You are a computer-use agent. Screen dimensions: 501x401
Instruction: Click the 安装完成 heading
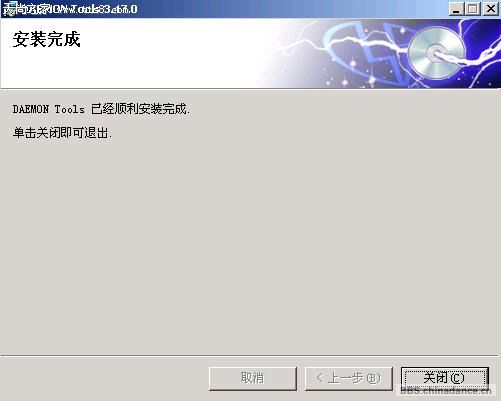tap(47, 39)
